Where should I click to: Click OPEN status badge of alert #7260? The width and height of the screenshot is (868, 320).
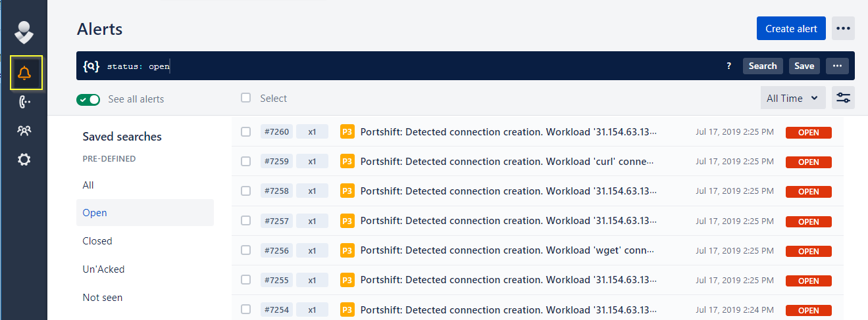809,133
